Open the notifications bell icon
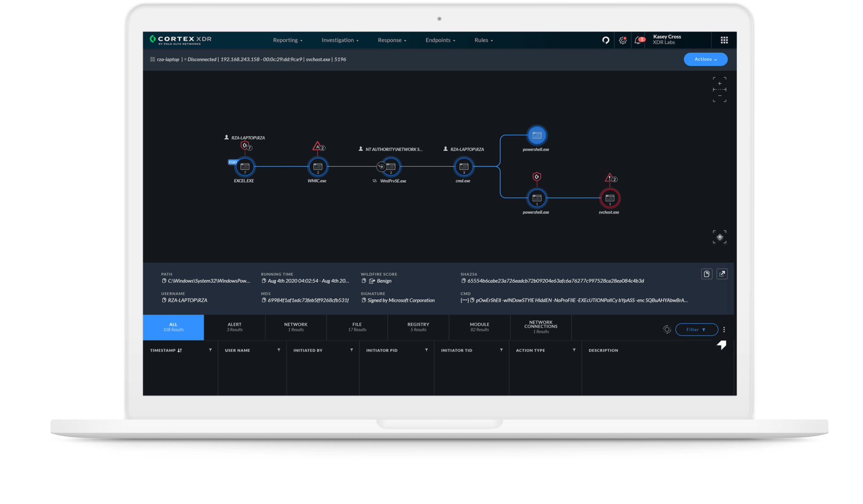 [x=638, y=40]
